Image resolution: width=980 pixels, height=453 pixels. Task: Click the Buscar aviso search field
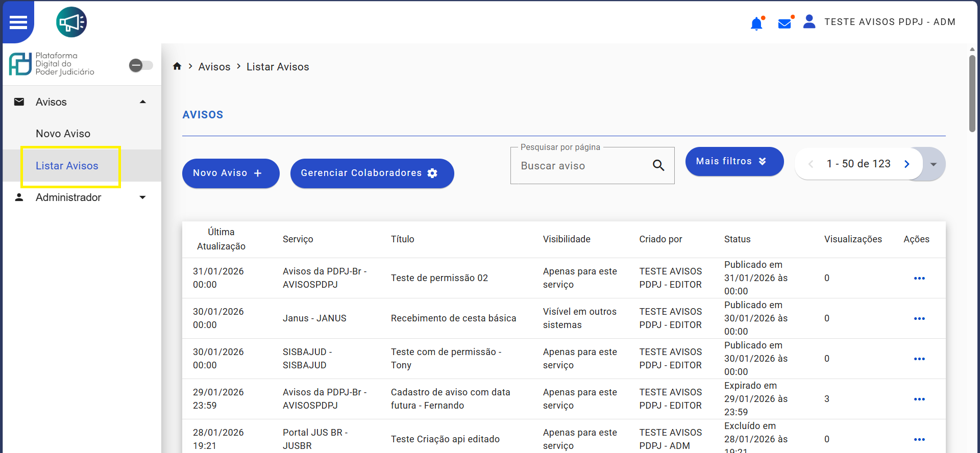point(582,166)
